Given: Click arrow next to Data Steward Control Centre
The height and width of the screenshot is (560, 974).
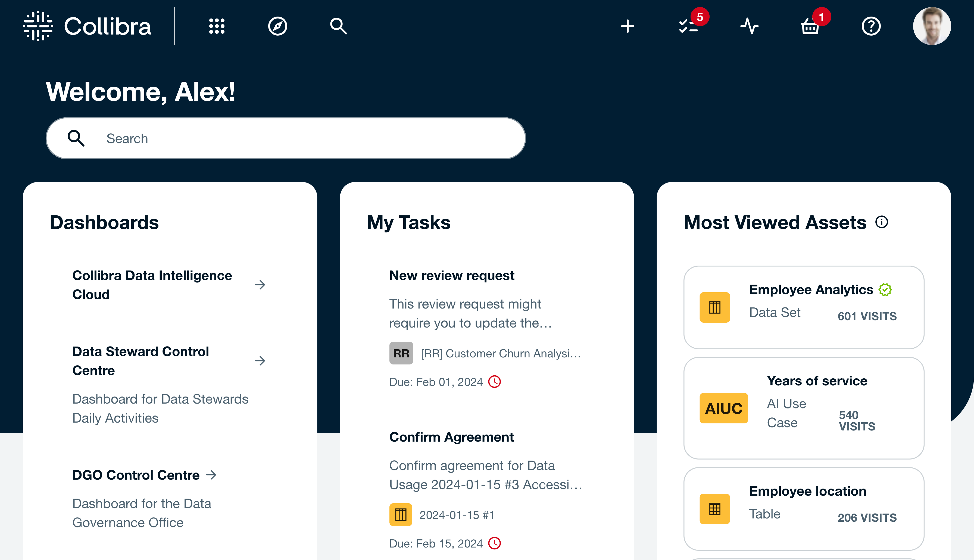Looking at the screenshot, I should coord(260,360).
